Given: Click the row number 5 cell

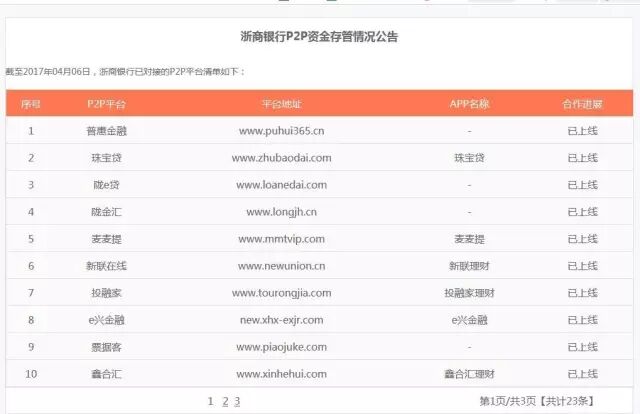Looking at the screenshot, I should coord(31,239).
